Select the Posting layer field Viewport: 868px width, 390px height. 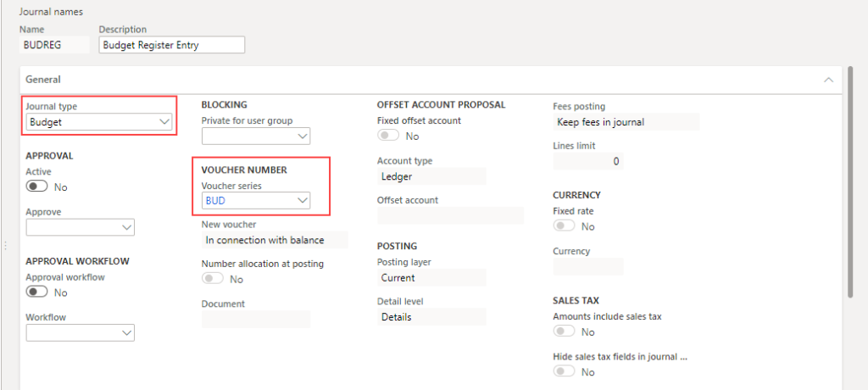[x=431, y=278]
